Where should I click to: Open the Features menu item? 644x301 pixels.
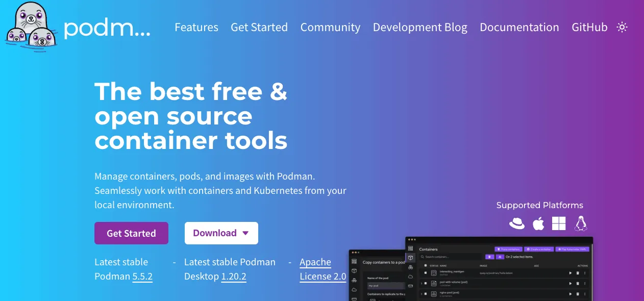point(196,27)
